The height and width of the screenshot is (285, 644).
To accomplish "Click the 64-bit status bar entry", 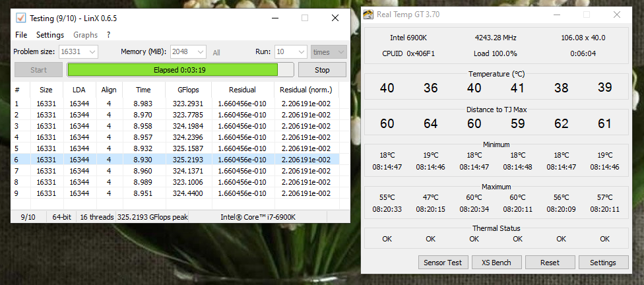I will (61, 217).
